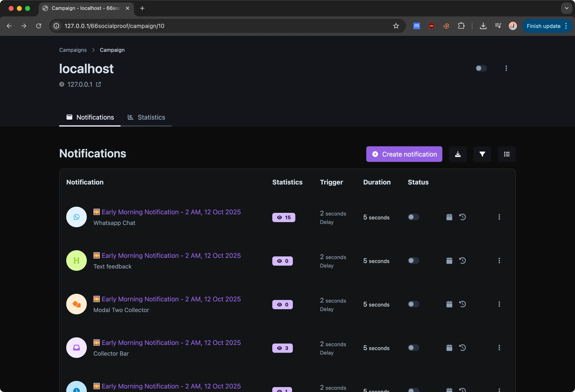
Task: Open the campaign three-dot options menu
Action: click(506, 68)
